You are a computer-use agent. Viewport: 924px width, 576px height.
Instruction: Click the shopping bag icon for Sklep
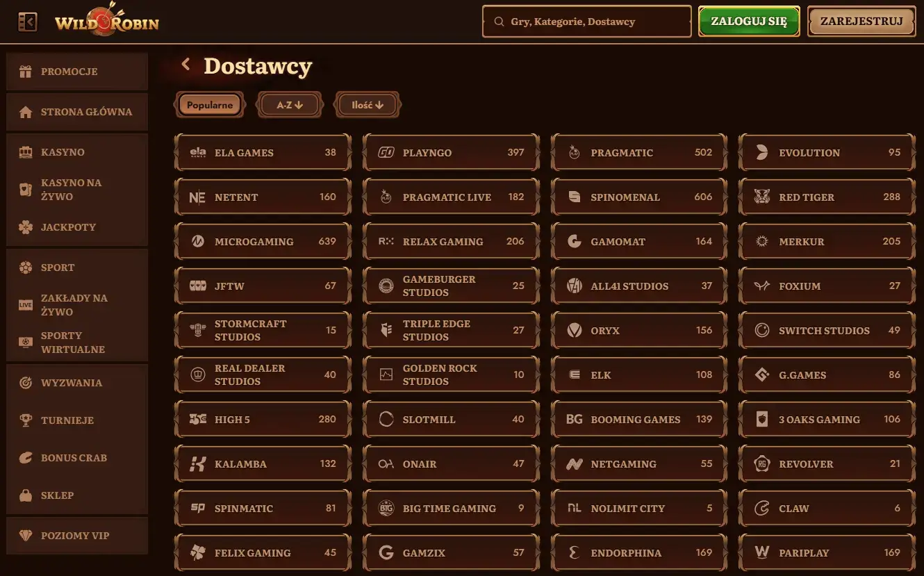pyautogui.click(x=26, y=495)
